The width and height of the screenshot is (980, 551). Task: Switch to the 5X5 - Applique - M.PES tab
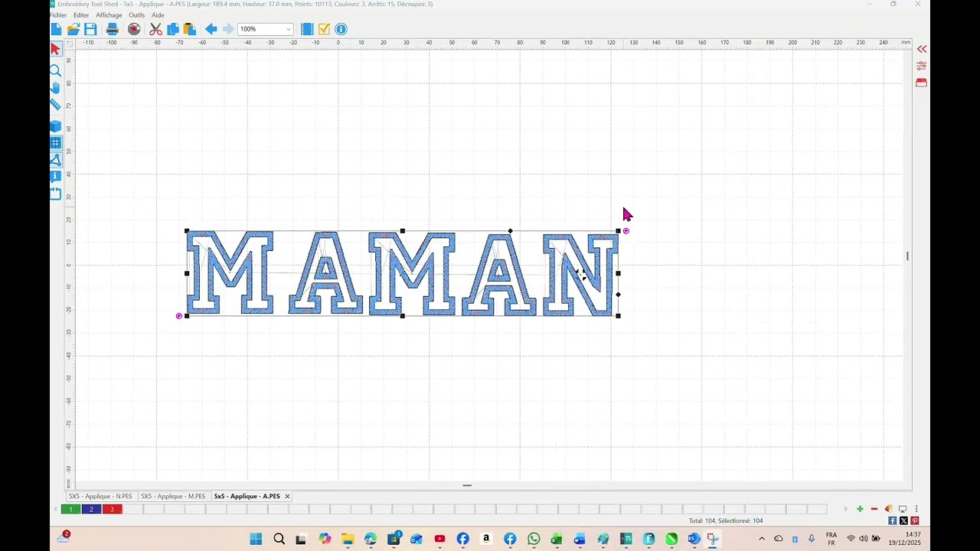173,496
